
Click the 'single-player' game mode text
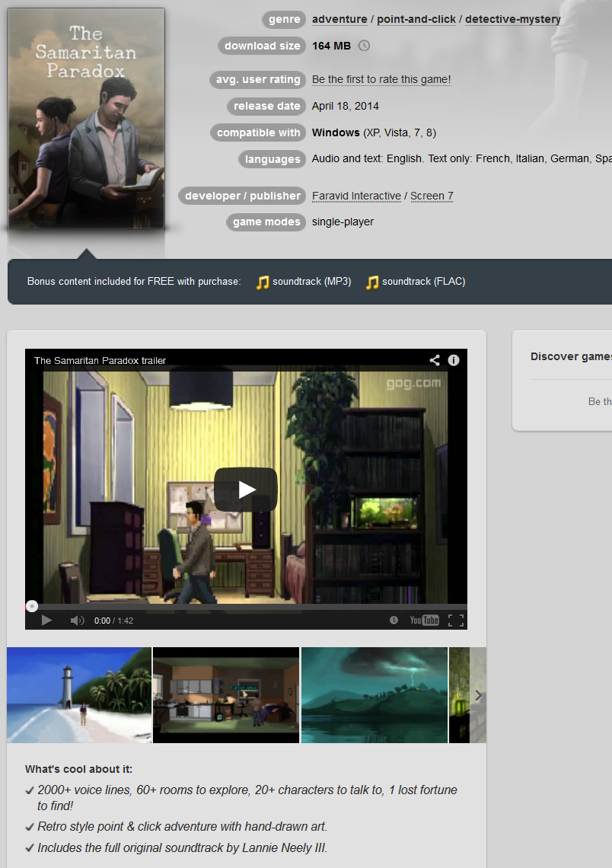tap(343, 222)
